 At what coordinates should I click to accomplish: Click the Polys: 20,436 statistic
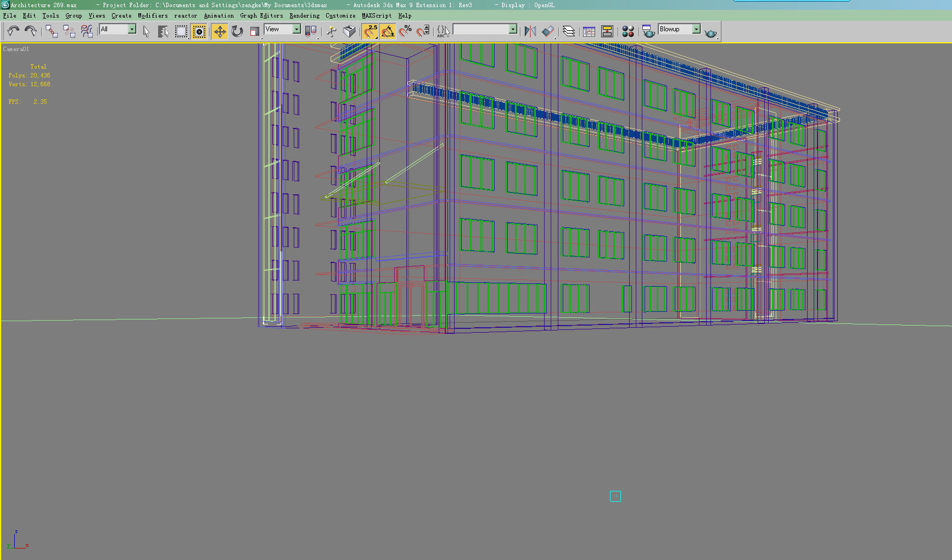click(x=29, y=75)
